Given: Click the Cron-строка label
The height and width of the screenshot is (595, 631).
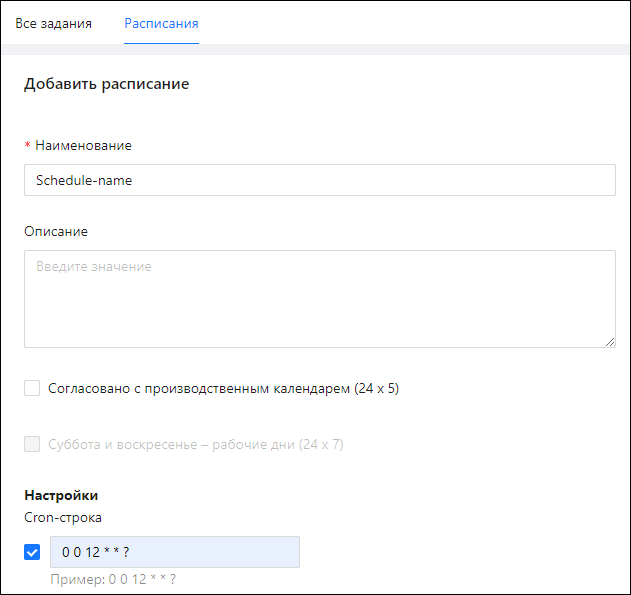Looking at the screenshot, I should click(x=63, y=517).
